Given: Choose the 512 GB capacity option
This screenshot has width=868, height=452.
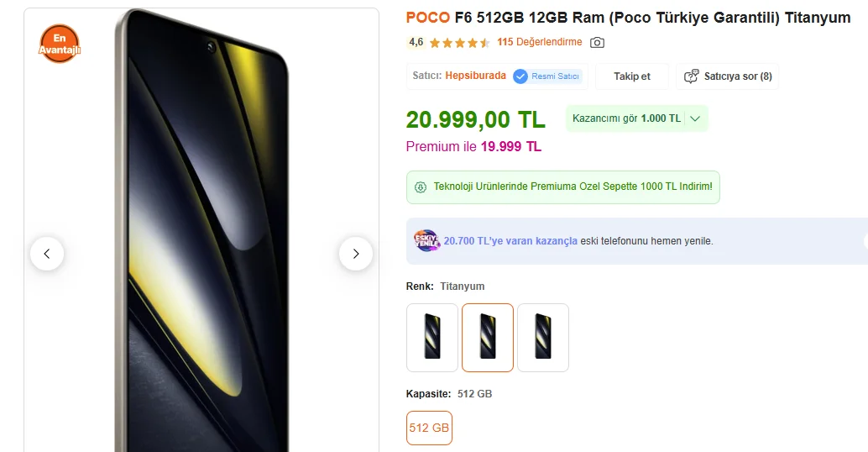Looking at the screenshot, I should tap(429, 428).
